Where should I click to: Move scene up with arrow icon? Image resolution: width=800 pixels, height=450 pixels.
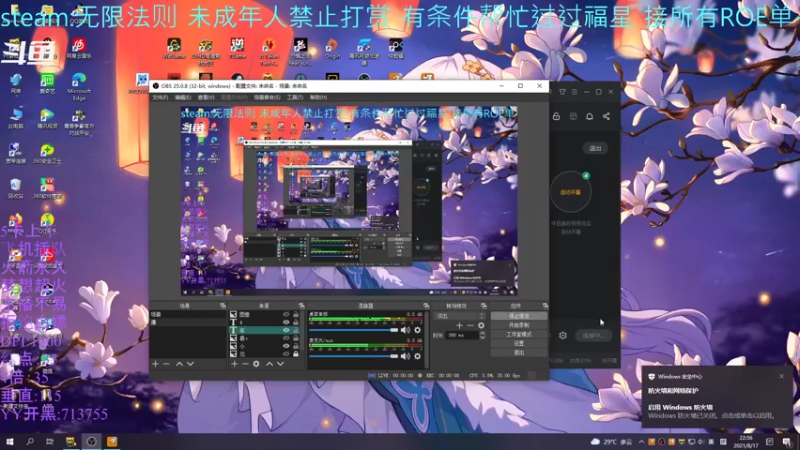point(179,364)
